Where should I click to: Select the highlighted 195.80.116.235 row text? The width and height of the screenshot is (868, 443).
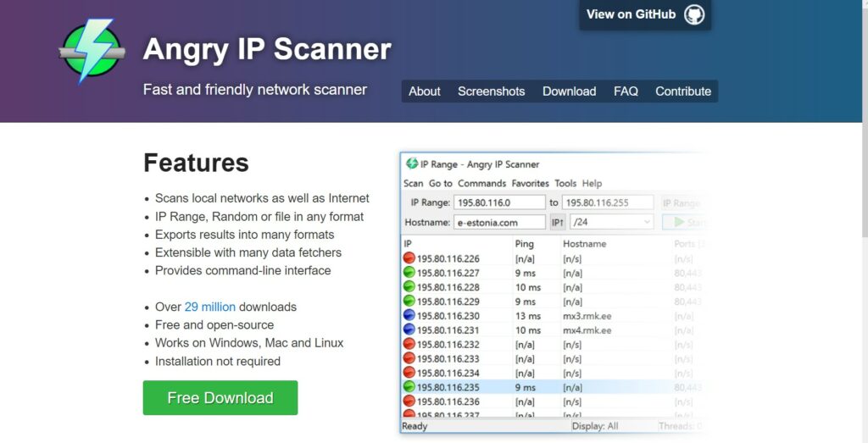click(448, 387)
